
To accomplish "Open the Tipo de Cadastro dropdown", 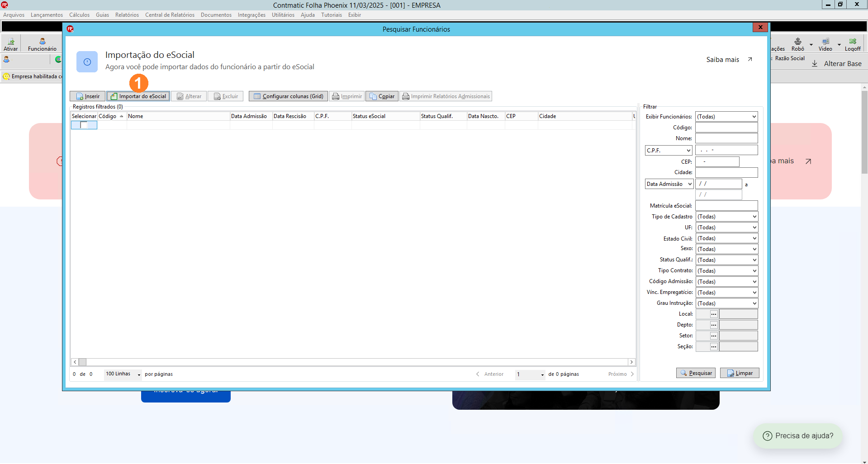I will pos(726,217).
